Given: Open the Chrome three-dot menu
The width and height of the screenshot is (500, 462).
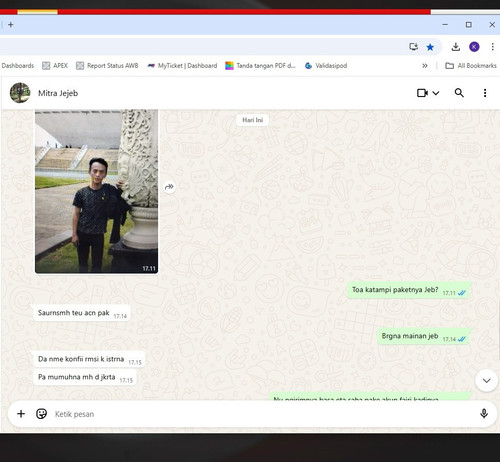Looking at the screenshot, I should (x=492, y=47).
